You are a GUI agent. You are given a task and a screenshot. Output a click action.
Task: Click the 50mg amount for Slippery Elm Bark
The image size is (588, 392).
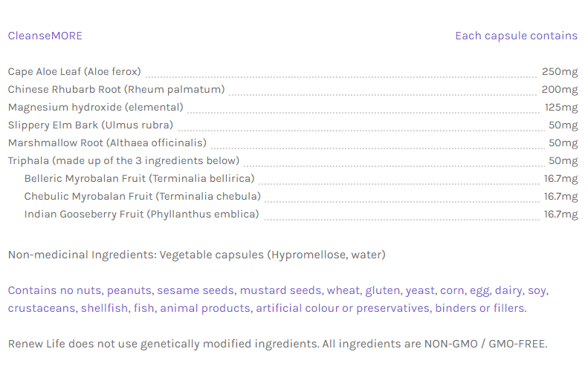pyautogui.click(x=563, y=125)
